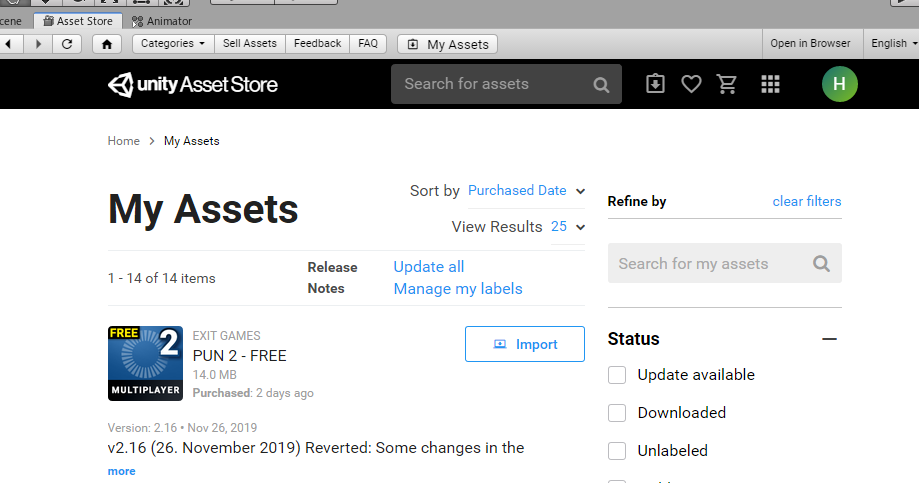Import the PUN 2 - FREE asset
The image size is (919, 483).
click(x=525, y=344)
